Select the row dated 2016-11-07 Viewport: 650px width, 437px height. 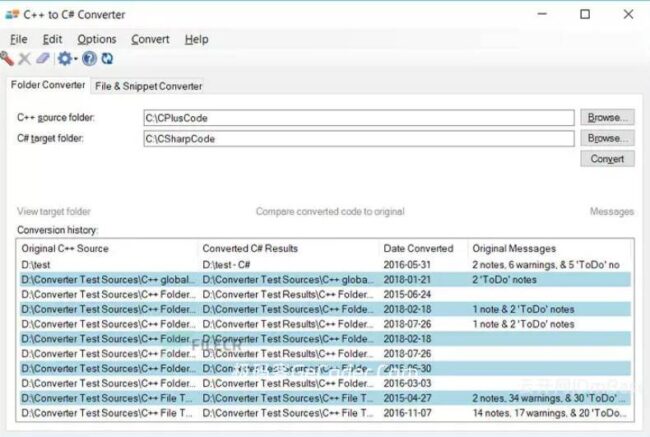coord(325,413)
